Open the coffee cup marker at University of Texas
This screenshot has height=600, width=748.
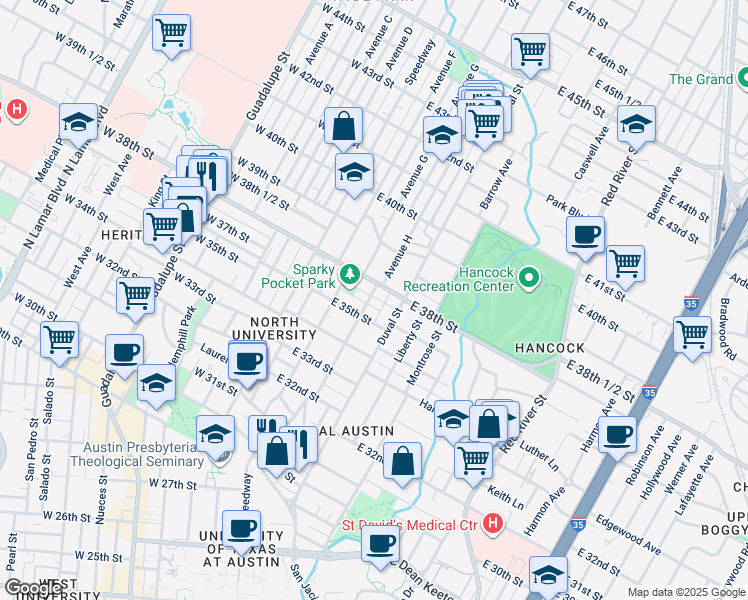coord(241,529)
